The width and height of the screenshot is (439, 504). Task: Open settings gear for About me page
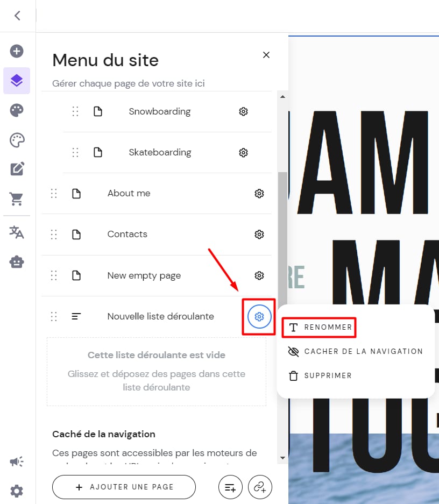[259, 193]
